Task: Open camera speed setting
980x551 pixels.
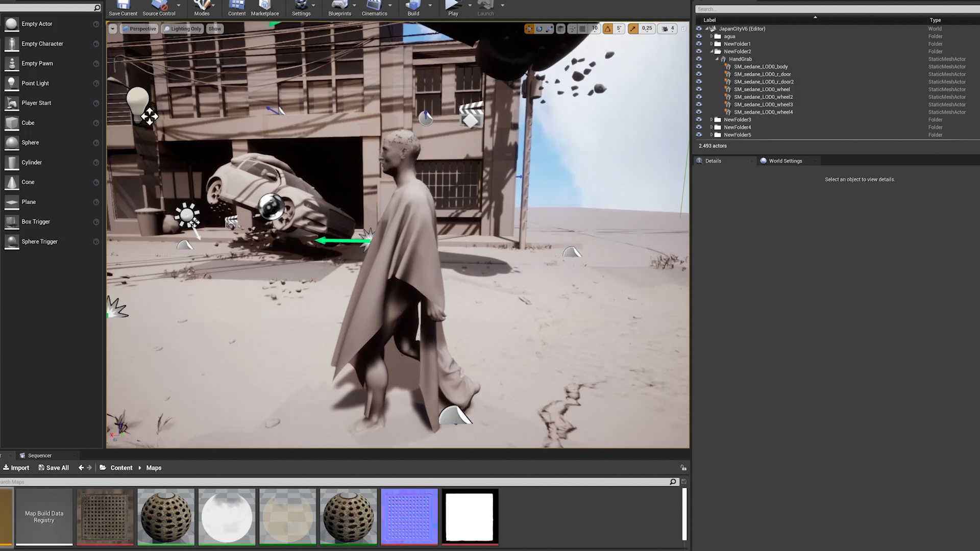Action: click(668, 29)
